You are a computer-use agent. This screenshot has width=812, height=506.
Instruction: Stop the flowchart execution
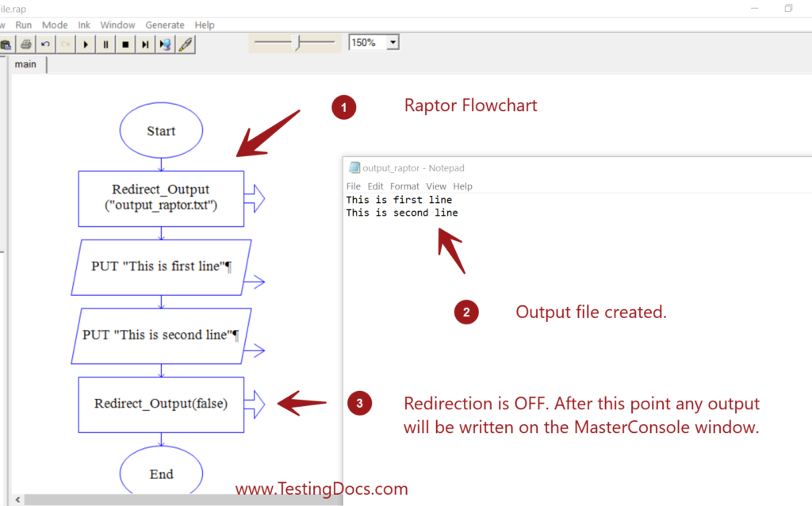point(125,44)
